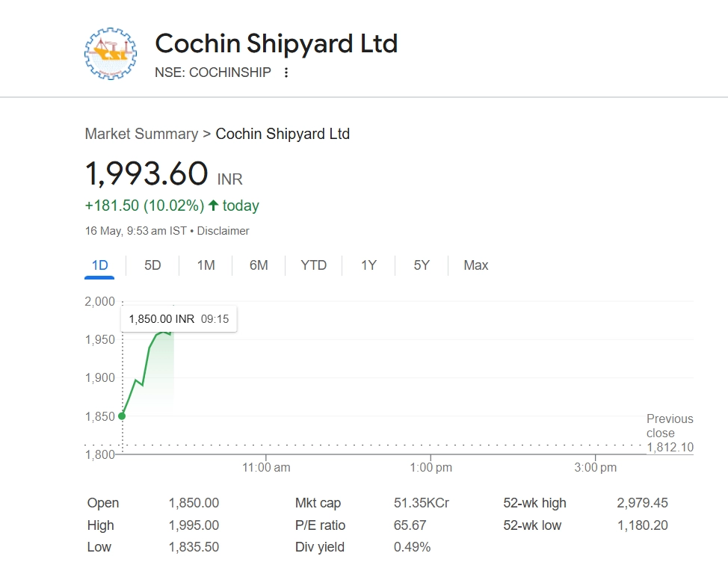The image size is (728, 565).
Task: Switch chart to YTD view
Action: pos(314,265)
